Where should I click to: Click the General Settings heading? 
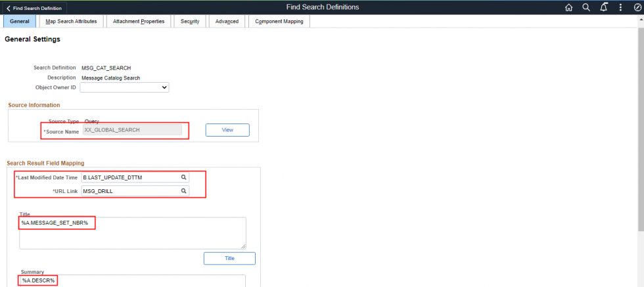coord(32,39)
